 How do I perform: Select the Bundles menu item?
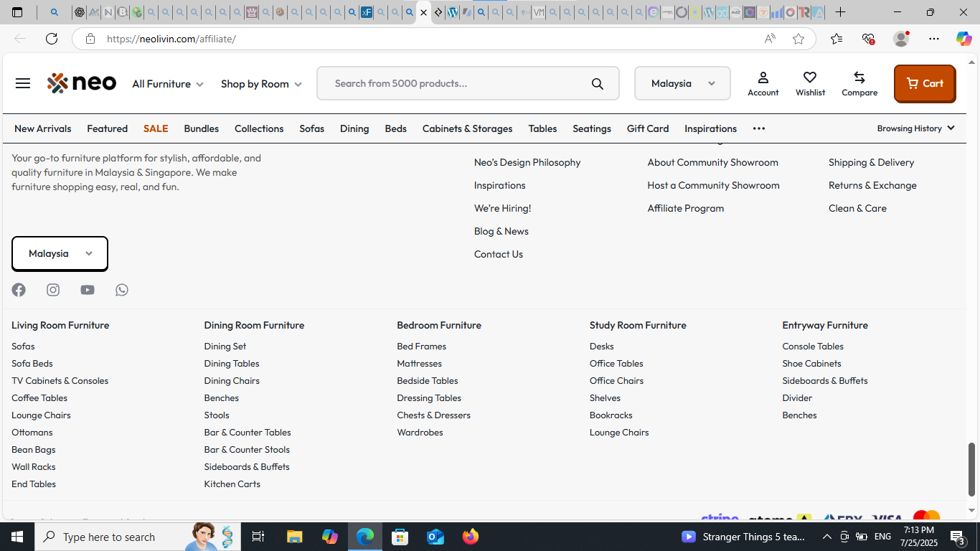(201, 128)
